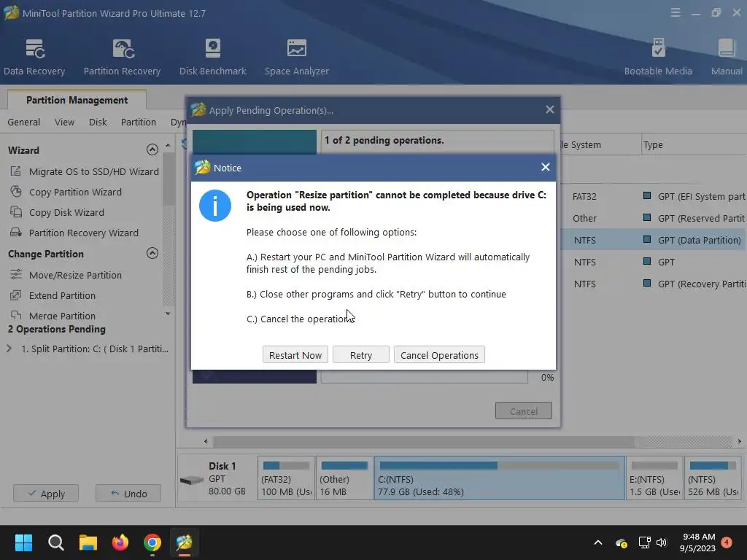Click the Disk 1 drive icon
The width and height of the screenshot is (747, 560).
pyautogui.click(x=192, y=480)
